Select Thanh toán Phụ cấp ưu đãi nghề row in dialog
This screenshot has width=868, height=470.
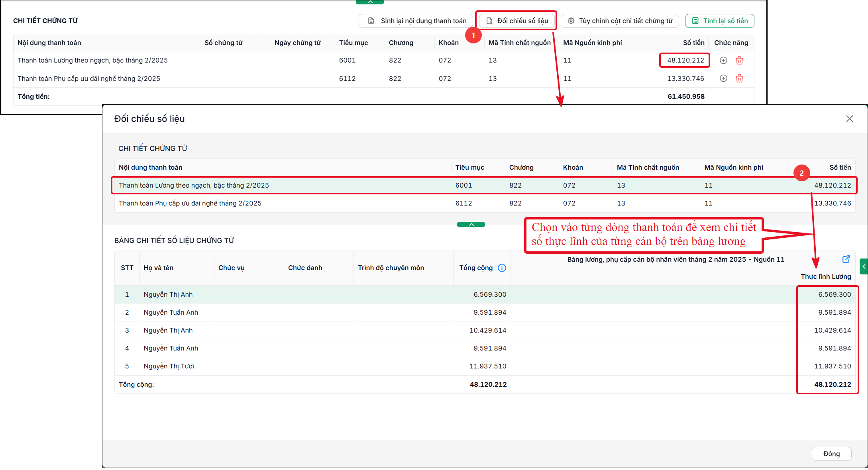[x=485, y=203]
